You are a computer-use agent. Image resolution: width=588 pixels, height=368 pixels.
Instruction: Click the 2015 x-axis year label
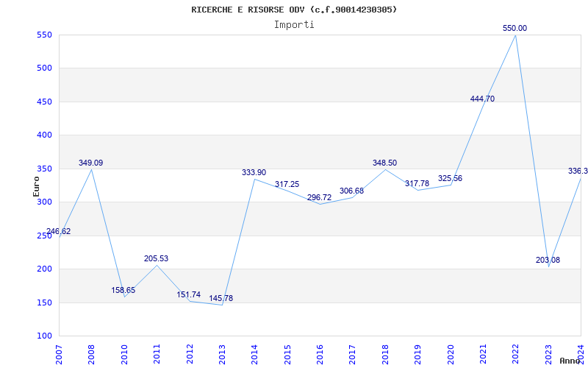point(287,354)
